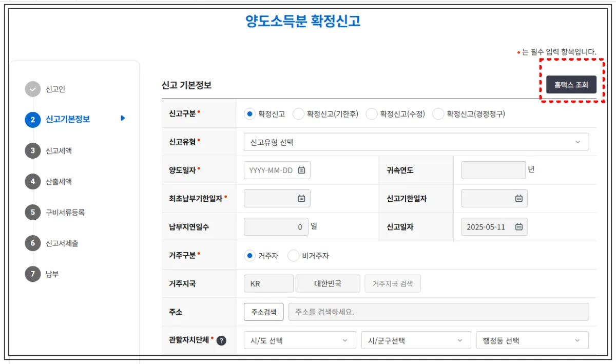Click the 주소 search input field
The height and width of the screenshot is (364, 616).
coord(436,311)
